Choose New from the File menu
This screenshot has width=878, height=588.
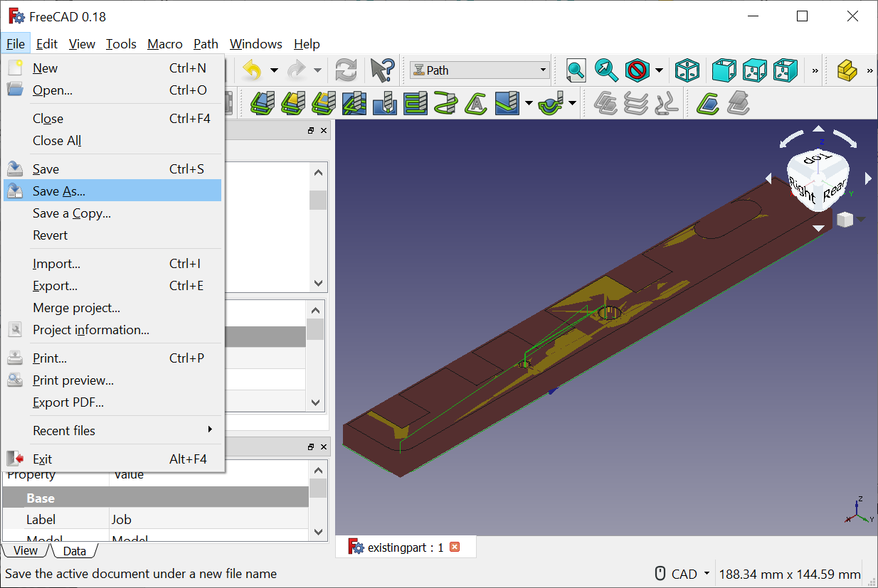pos(112,68)
